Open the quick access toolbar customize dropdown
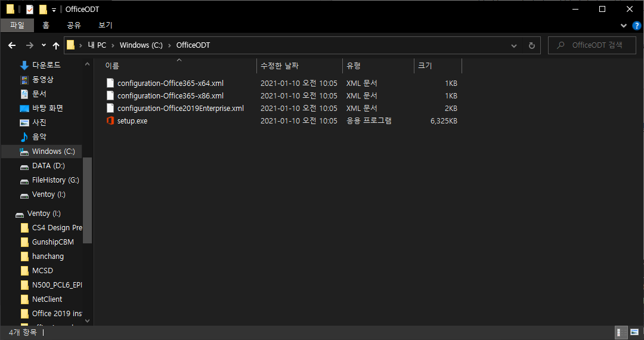Viewport: 644px width, 340px height. 54,10
